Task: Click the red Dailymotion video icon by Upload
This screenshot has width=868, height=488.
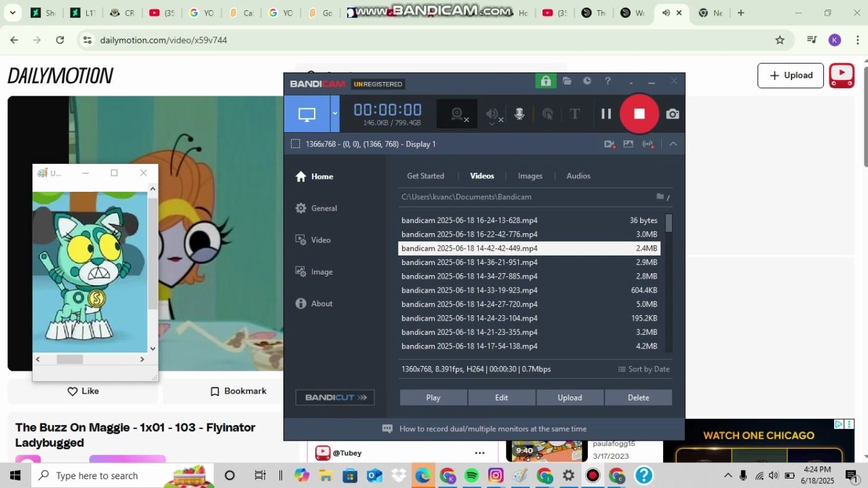Action: click(842, 75)
